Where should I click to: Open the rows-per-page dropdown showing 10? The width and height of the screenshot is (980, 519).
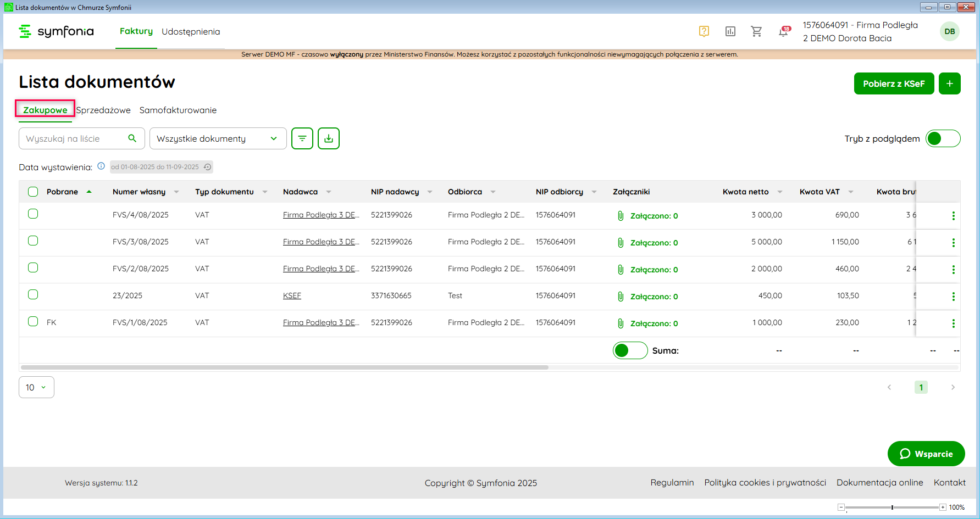point(36,387)
